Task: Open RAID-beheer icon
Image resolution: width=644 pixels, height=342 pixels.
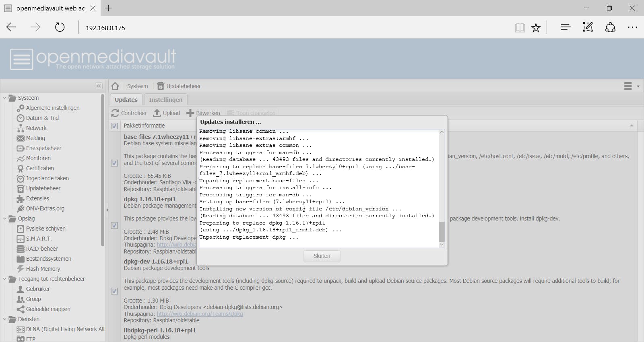Action: [x=21, y=249]
